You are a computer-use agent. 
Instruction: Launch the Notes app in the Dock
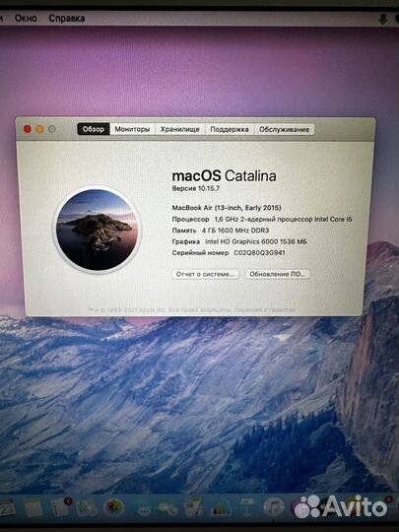click(x=33, y=508)
